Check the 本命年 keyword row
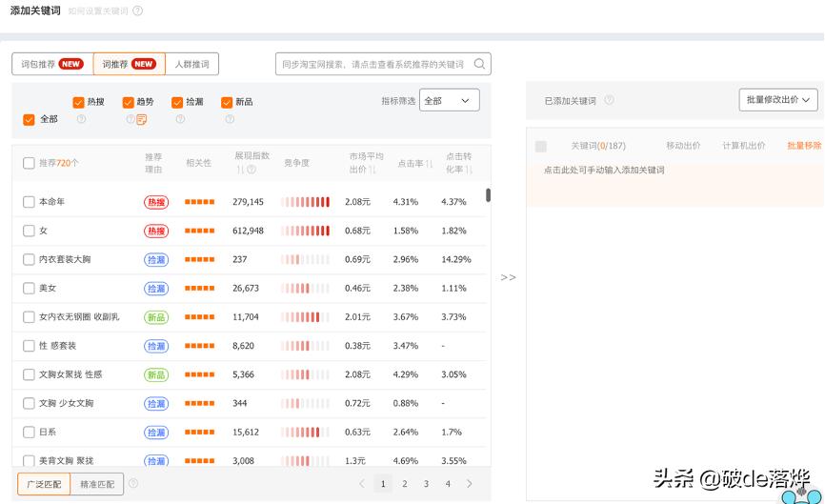Viewport: 825px width, 504px height. point(29,201)
